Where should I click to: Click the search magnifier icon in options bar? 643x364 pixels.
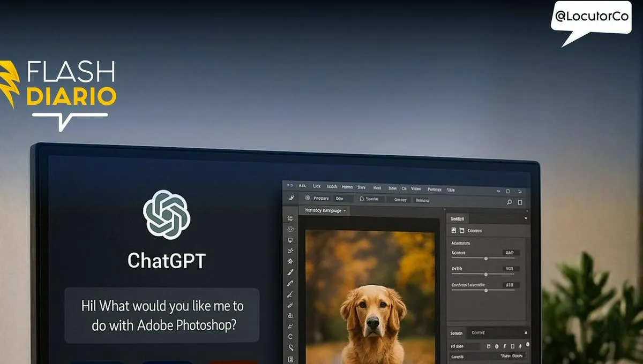tap(509, 202)
